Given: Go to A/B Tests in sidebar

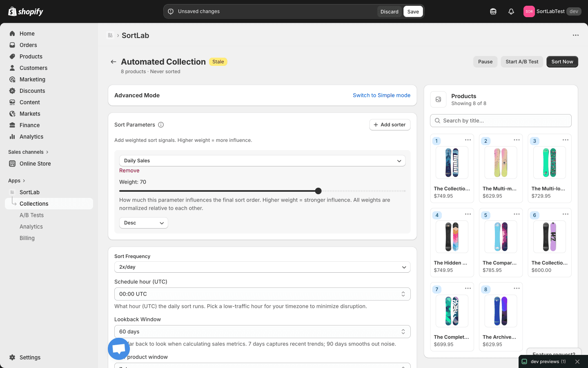Looking at the screenshot, I should coord(31,215).
